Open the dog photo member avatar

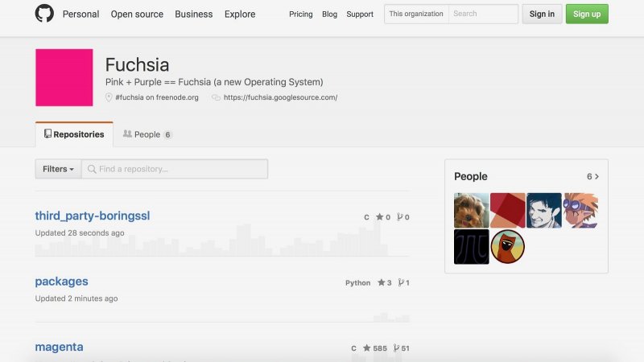(x=471, y=210)
